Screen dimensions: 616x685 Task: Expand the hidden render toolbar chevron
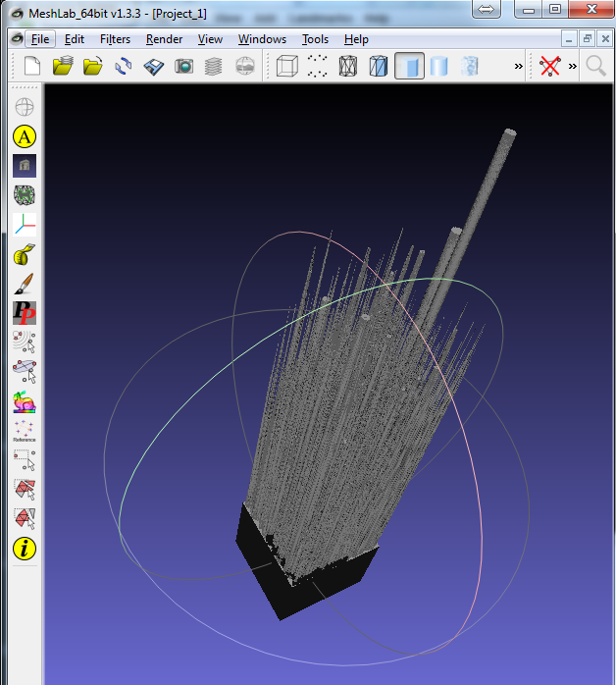point(518,66)
